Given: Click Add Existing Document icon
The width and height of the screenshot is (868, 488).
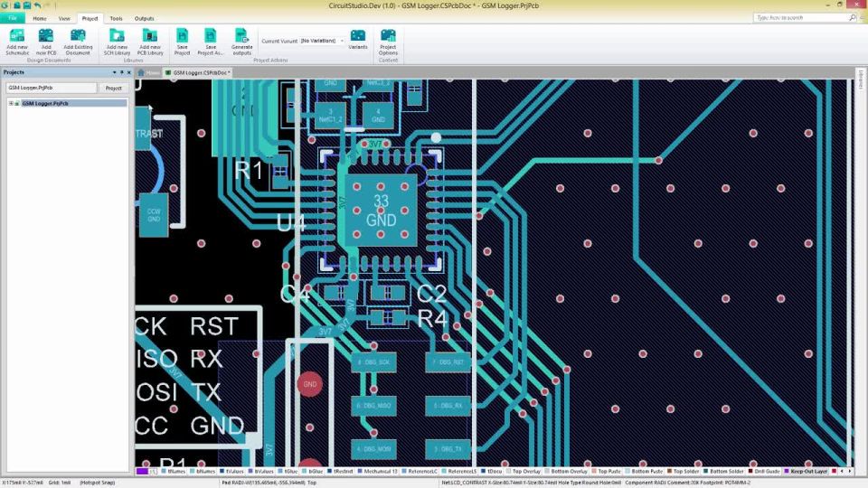Looking at the screenshot, I should 78,36.
